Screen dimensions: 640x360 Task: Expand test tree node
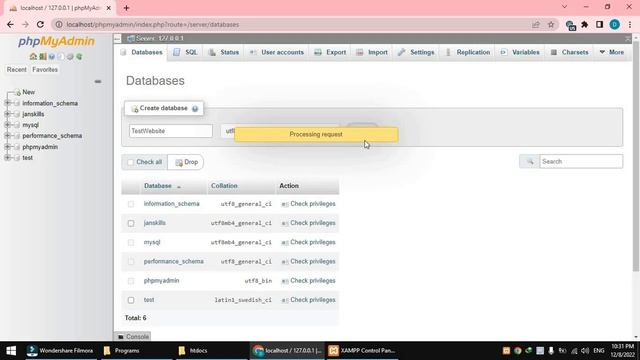pos(7,158)
